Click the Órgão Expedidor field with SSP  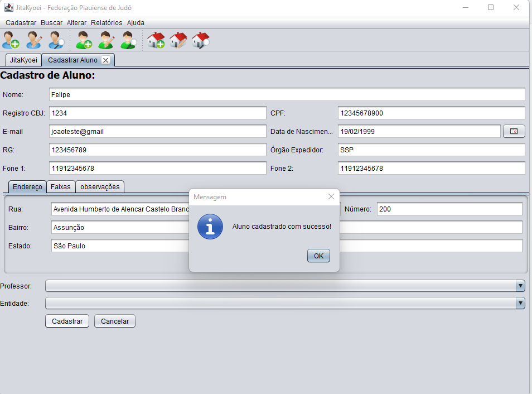(432, 150)
